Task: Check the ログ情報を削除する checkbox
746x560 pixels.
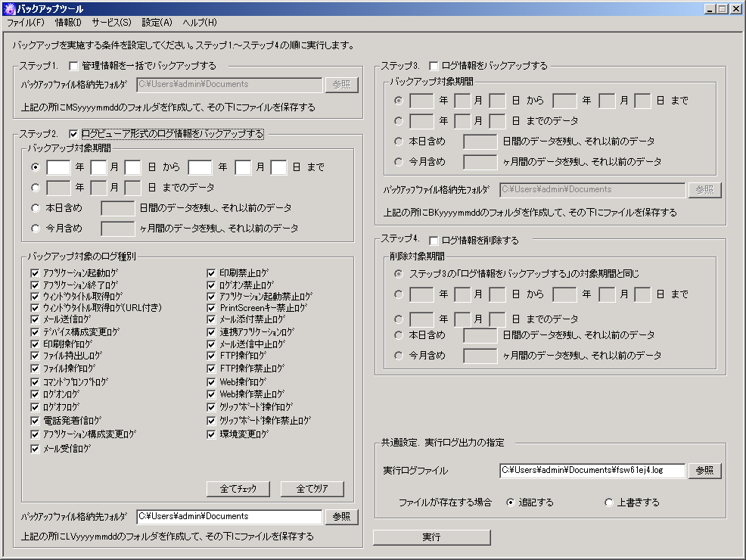Action: tap(434, 241)
